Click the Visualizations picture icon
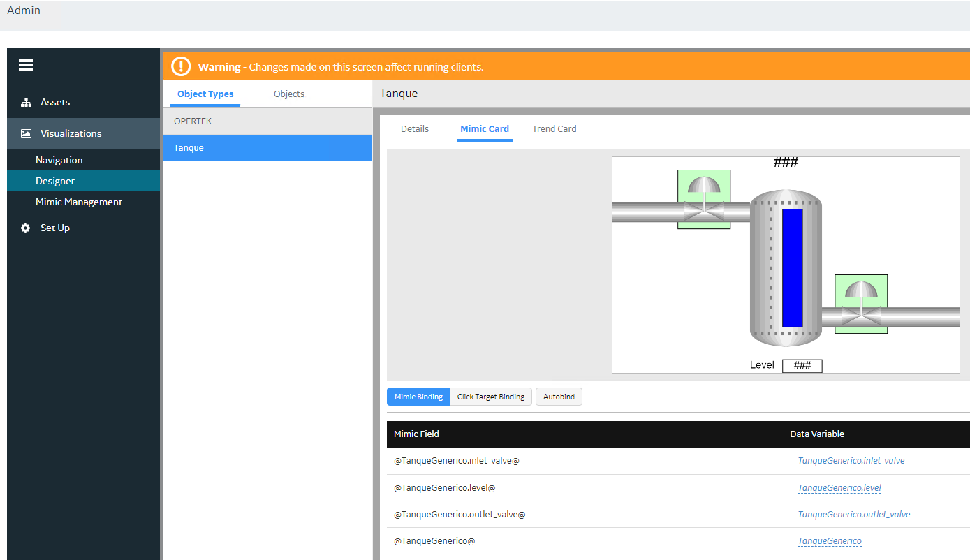 [x=26, y=133]
